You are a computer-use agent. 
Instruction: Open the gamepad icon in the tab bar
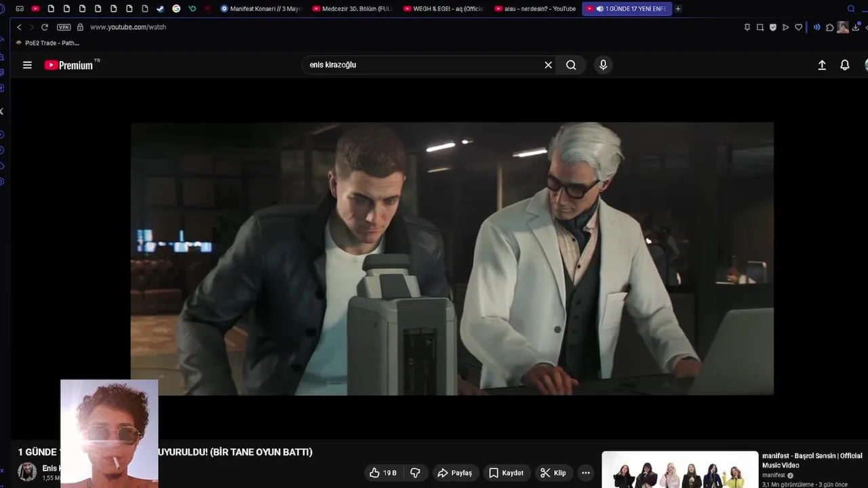coord(20,9)
